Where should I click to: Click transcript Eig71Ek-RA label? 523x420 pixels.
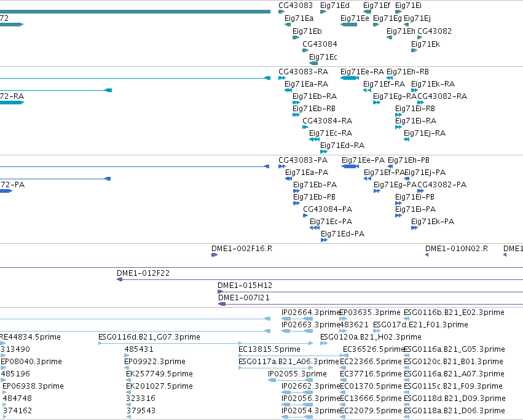433,84
